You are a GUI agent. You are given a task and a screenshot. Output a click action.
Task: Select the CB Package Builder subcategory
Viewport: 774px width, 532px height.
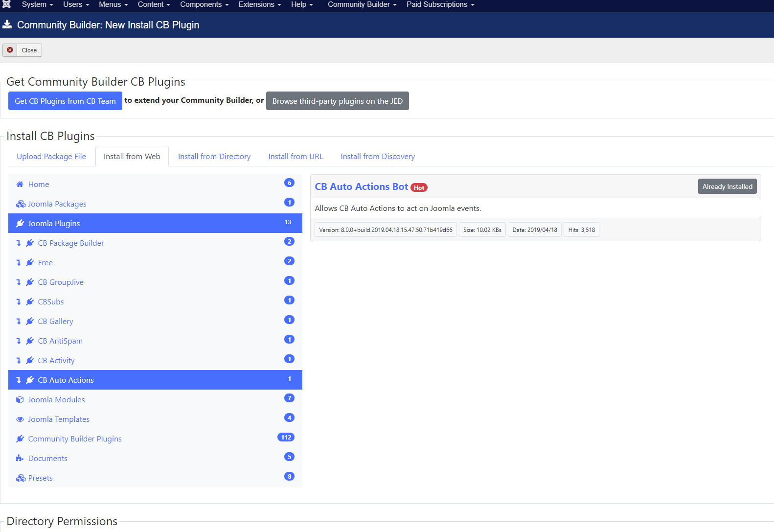click(155, 243)
